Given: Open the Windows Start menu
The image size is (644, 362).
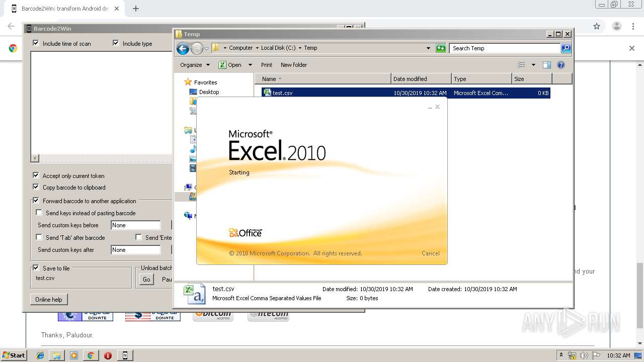Looking at the screenshot, I should click(14, 355).
